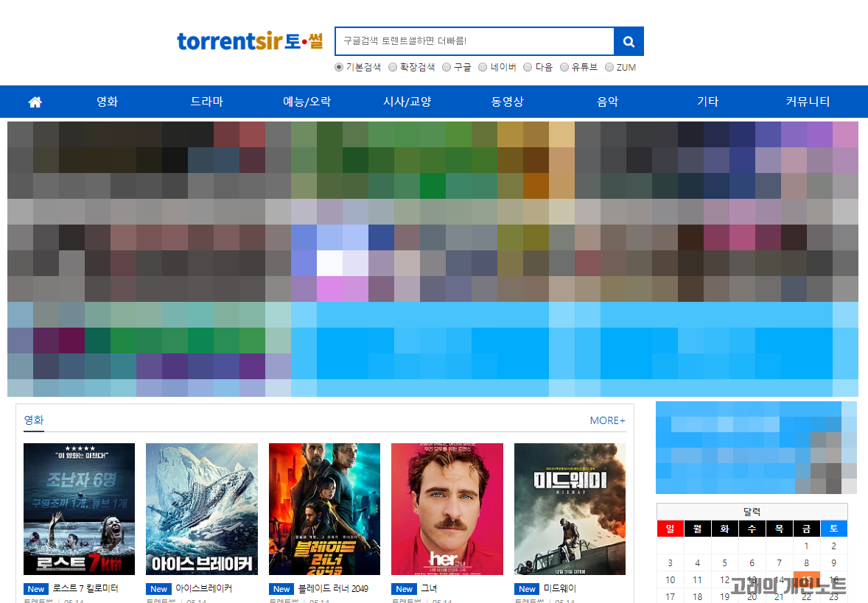
Task: Open 동영상 navigation menu
Action: pyautogui.click(x=507, y=102)
